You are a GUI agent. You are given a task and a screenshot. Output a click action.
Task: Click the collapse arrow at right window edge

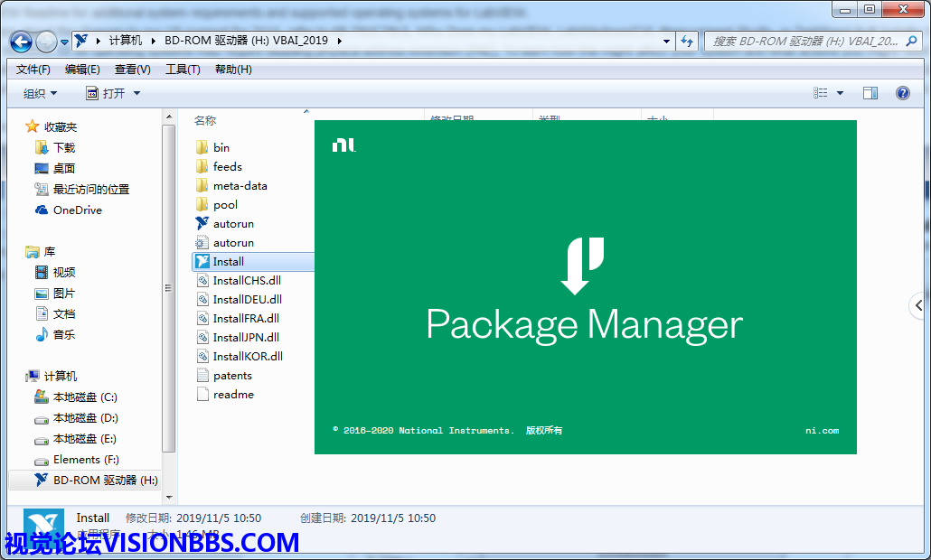point(919,305)
